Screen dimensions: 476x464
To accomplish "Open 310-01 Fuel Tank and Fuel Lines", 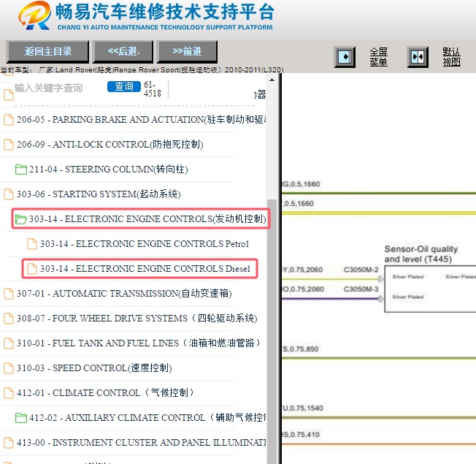I will coord(139,343).
